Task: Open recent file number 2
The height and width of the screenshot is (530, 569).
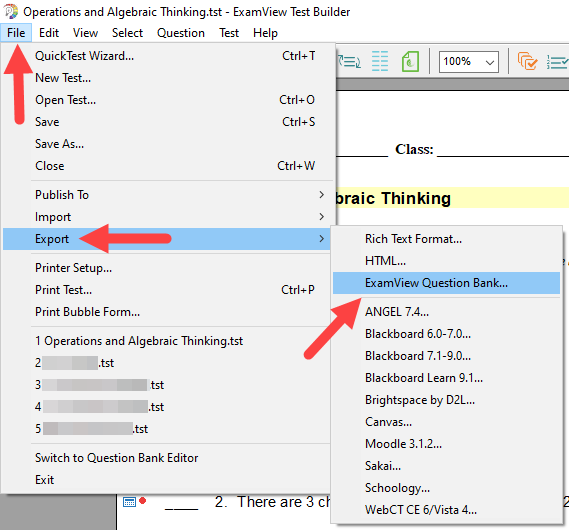Action: click(168, 363)
